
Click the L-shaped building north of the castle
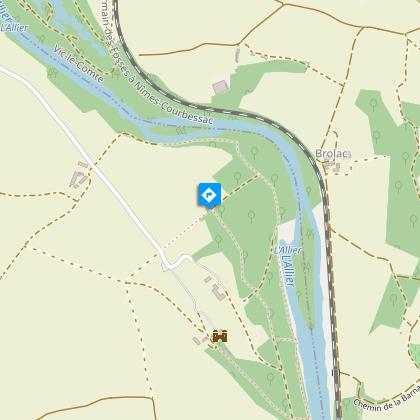pyautogui.click(x=219, y=292)
